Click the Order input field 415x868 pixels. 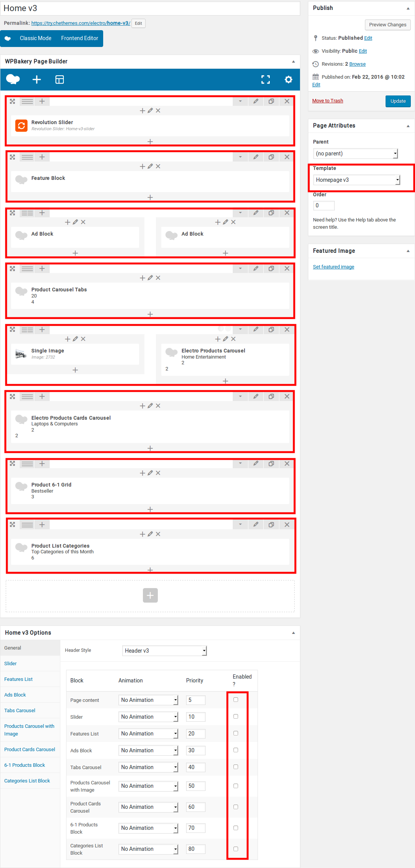(324, 205)
